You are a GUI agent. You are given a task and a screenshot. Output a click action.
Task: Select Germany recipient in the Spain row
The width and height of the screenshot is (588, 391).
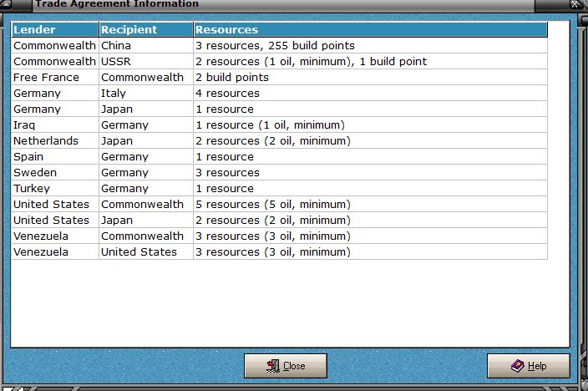click(x=146, y=156)
